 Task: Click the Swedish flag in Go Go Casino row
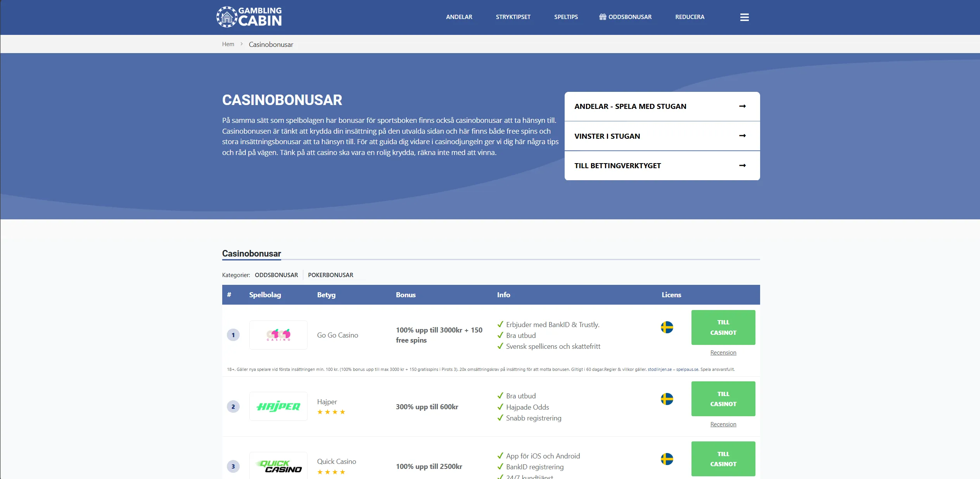[667, 327]
